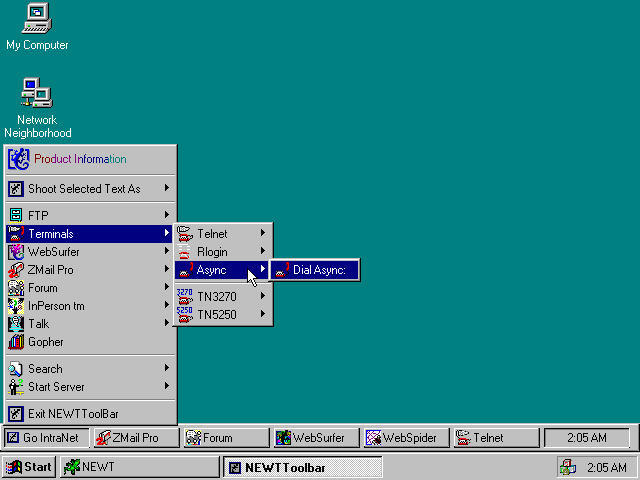Expand the Shoot Selected Text As submenu arrow
640x480 pixels.
coord(167,188)
